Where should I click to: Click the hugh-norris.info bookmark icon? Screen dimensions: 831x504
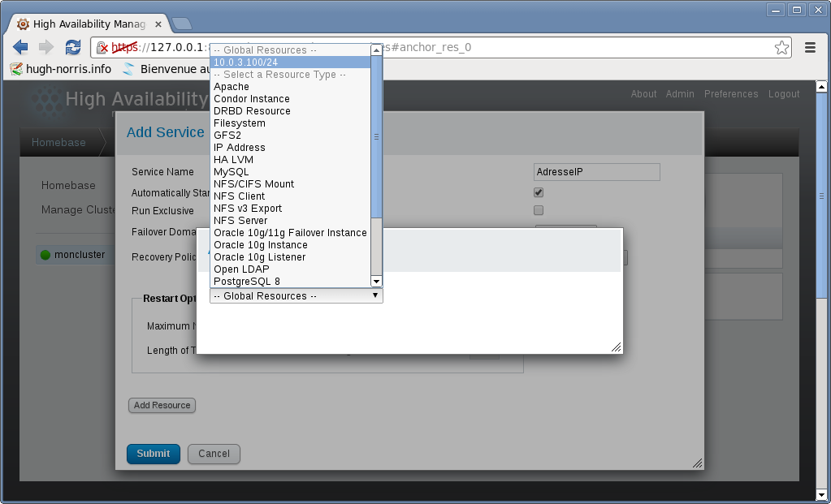pyautogui.click(x=15, y=69)
